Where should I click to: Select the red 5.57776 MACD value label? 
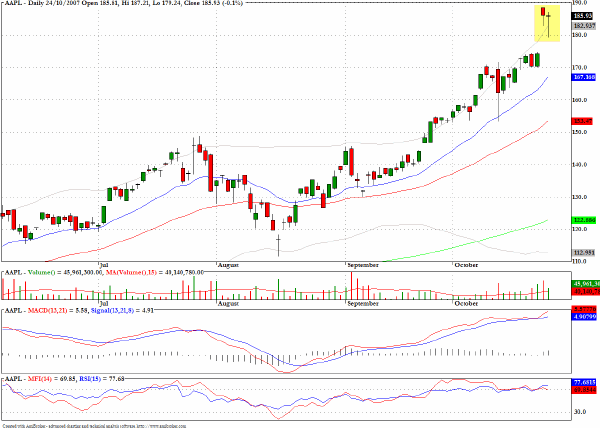tap(584, 309)
